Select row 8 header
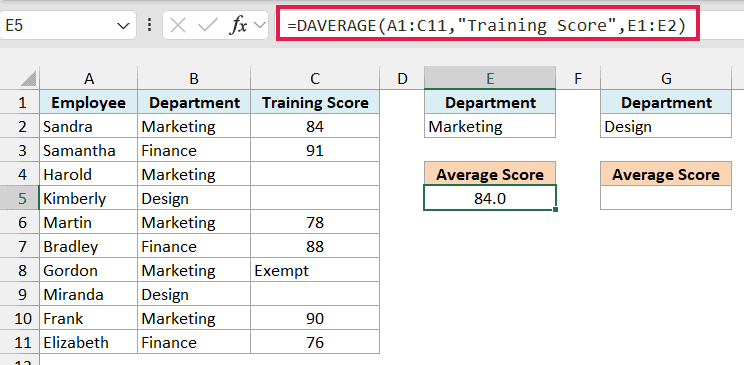The image size is (744, 365). click(x=20, y=270)
